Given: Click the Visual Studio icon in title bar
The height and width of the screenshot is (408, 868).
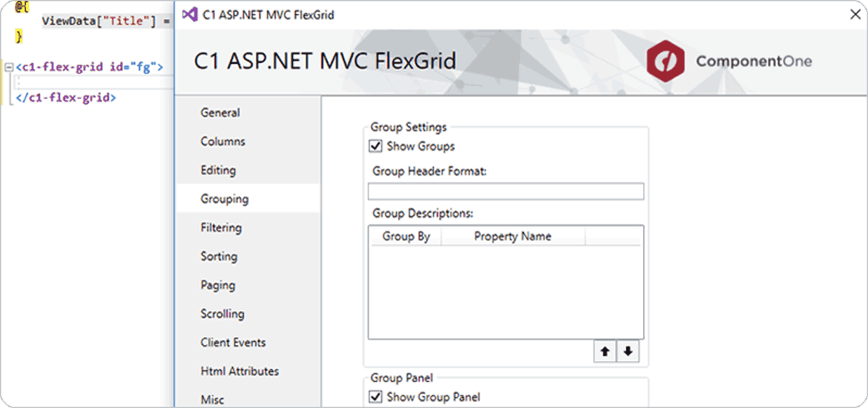Looking at the screenshot, I should point(190,15).
